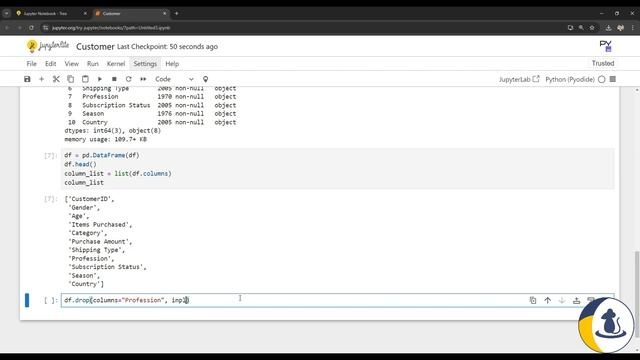Open a new browser tab with plus
640x360 pixels.
point(176,13)
